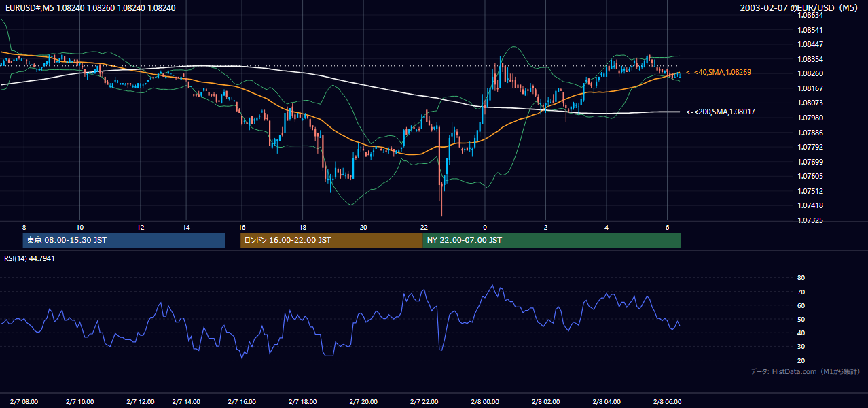Viewport: 868px width, 408px height.
Task: Select the RSI axis level 40
Action: 801,333
